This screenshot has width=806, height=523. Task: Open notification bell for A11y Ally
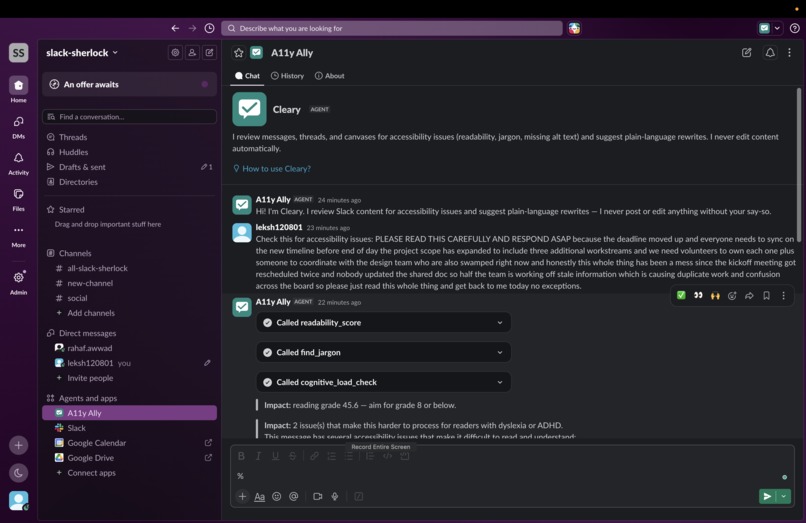pyautogui.click(x=770, y=52)
